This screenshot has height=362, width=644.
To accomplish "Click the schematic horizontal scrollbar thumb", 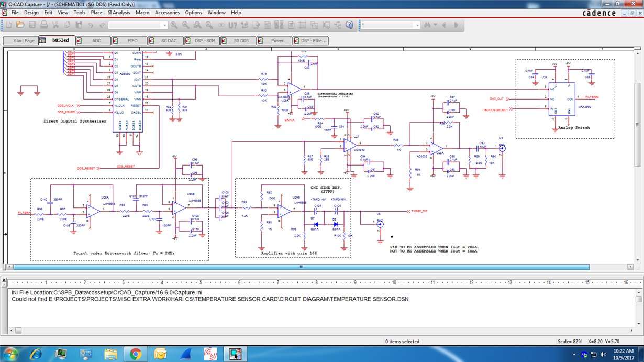I will click(x=301, y=267).
